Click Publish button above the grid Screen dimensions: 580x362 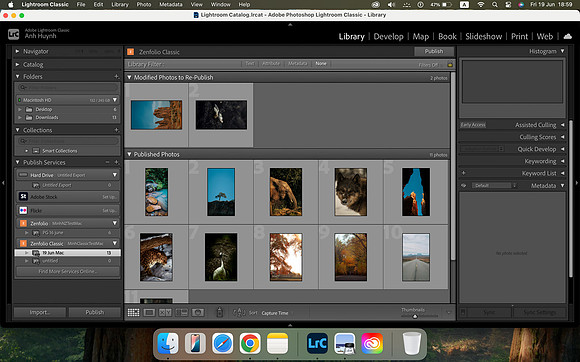pos(434,51)
